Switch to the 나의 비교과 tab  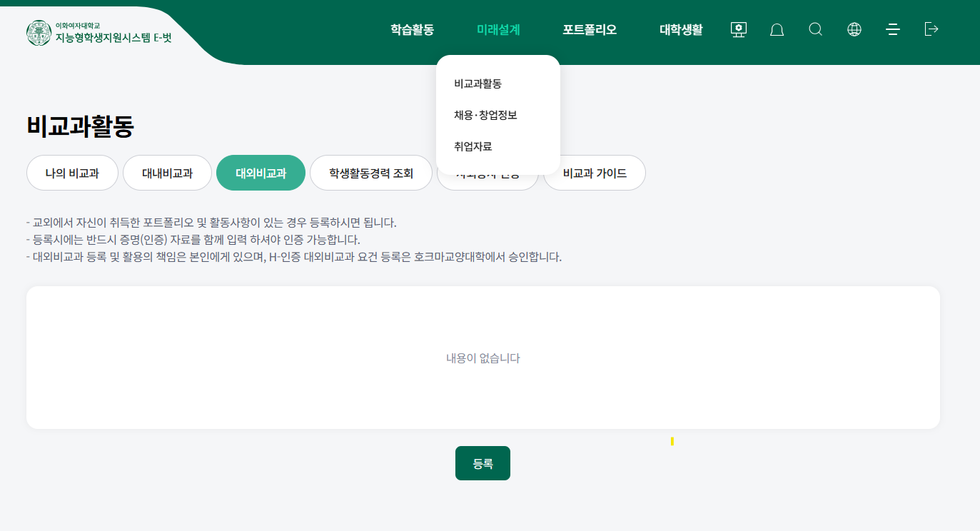click(x=72, y=173)
